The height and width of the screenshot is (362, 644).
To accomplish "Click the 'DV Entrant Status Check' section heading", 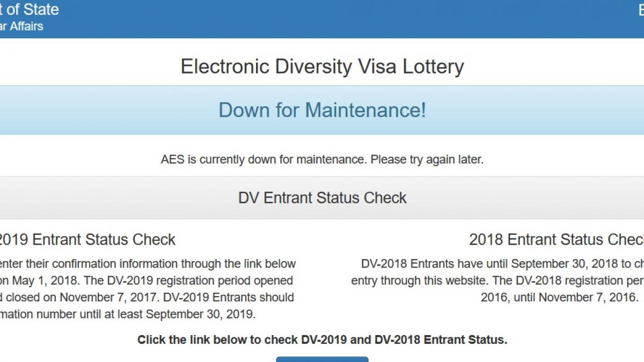I will pyautogui.click(x=322, y=198).
